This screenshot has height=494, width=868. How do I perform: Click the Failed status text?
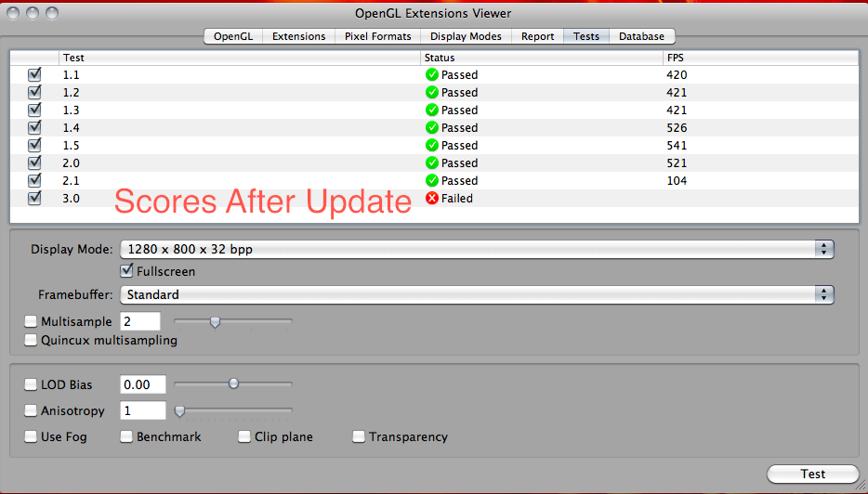coord(456,199)
